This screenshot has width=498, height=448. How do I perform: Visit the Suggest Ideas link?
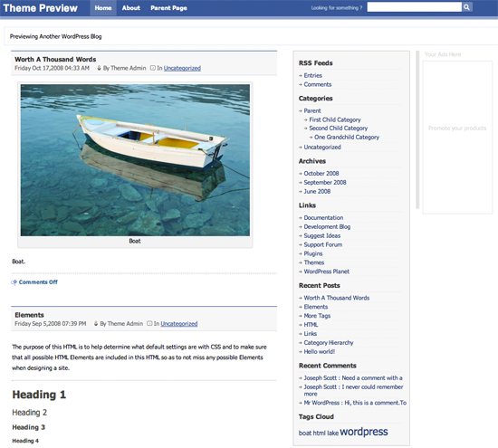tap(322, 235)
